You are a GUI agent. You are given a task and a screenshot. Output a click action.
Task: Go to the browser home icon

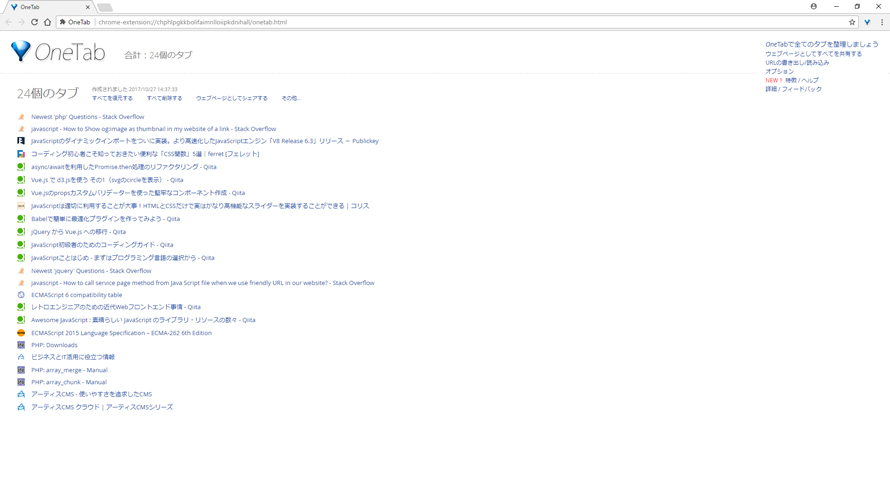(x=47, y=22)
